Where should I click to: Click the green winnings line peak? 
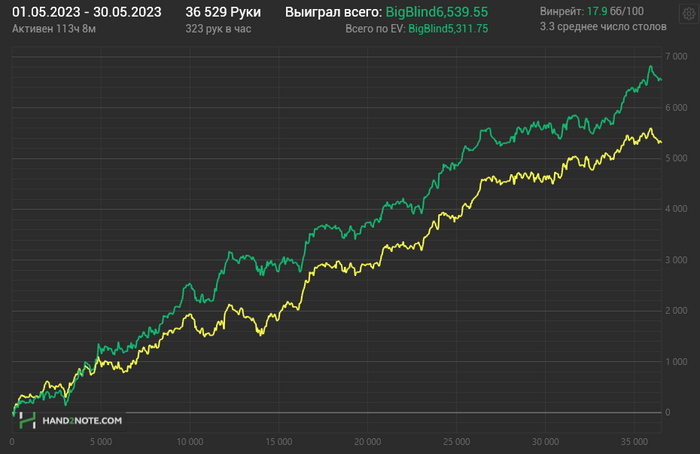651,67
